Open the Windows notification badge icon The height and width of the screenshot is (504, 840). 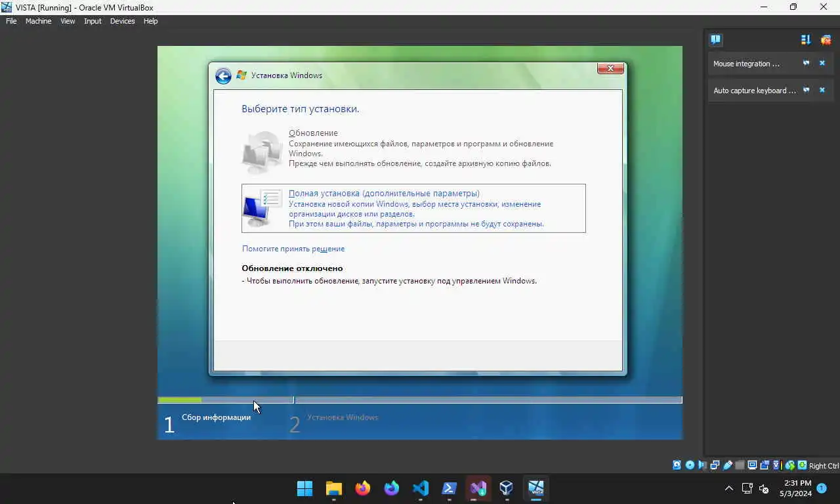pyautogui.click(x=822, y=488)
